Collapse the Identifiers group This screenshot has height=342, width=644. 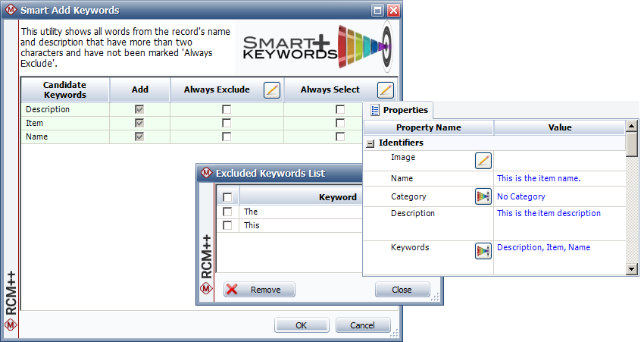370,143
